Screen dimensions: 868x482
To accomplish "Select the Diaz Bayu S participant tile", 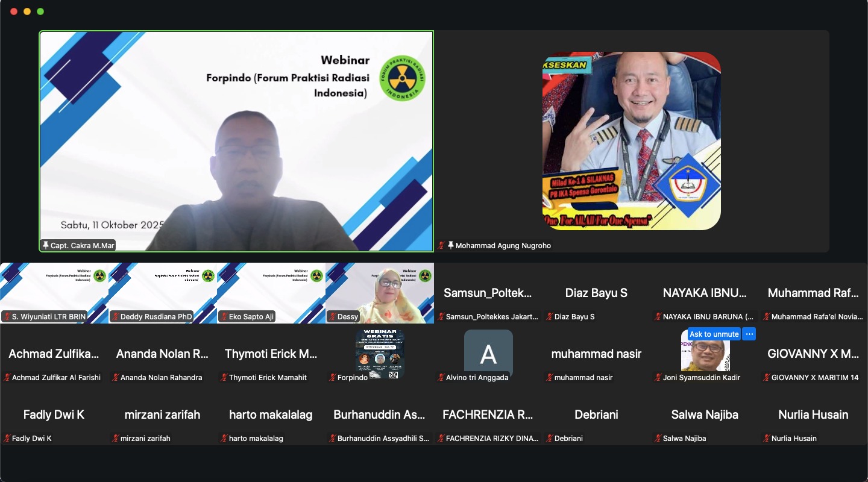I will (596, 293).
